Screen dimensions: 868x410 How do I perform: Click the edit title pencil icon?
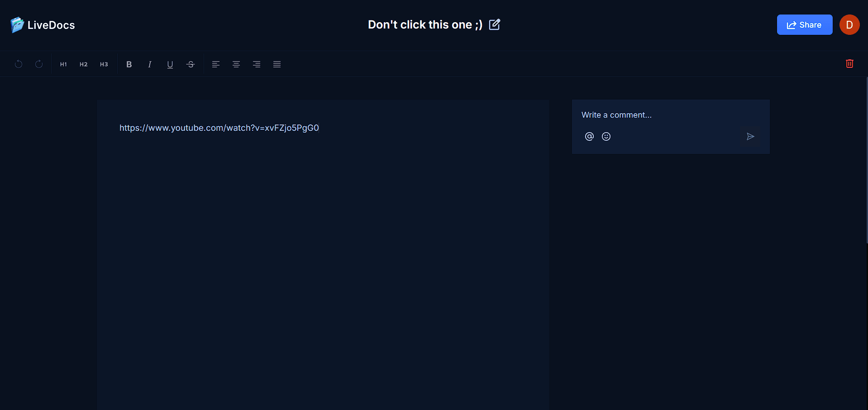coord(494,24)
